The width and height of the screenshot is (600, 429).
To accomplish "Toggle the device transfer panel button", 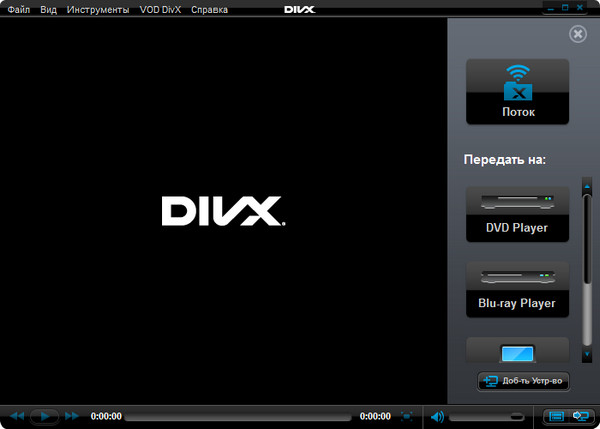I will 581,416.
